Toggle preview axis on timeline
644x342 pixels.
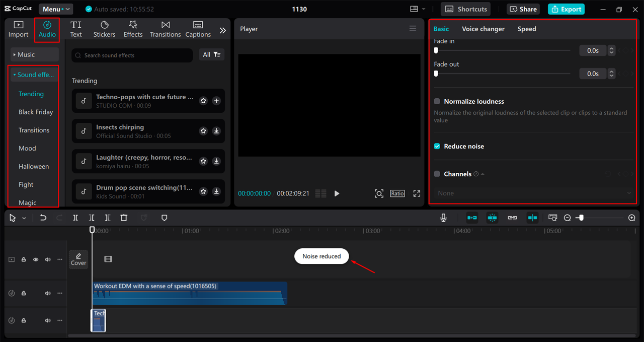pos(532,218)
